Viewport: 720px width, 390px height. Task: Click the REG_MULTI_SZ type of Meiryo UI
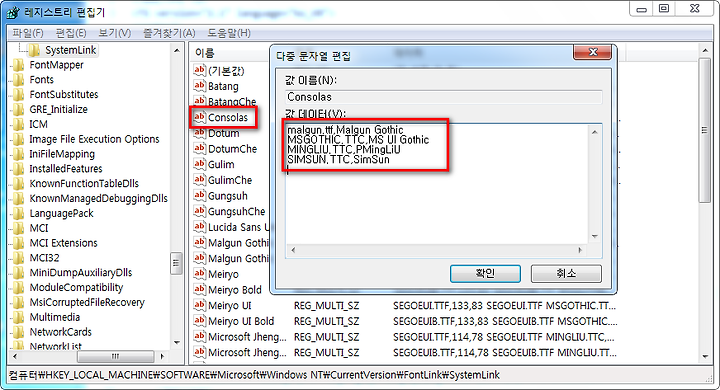(x=326, y=305)
